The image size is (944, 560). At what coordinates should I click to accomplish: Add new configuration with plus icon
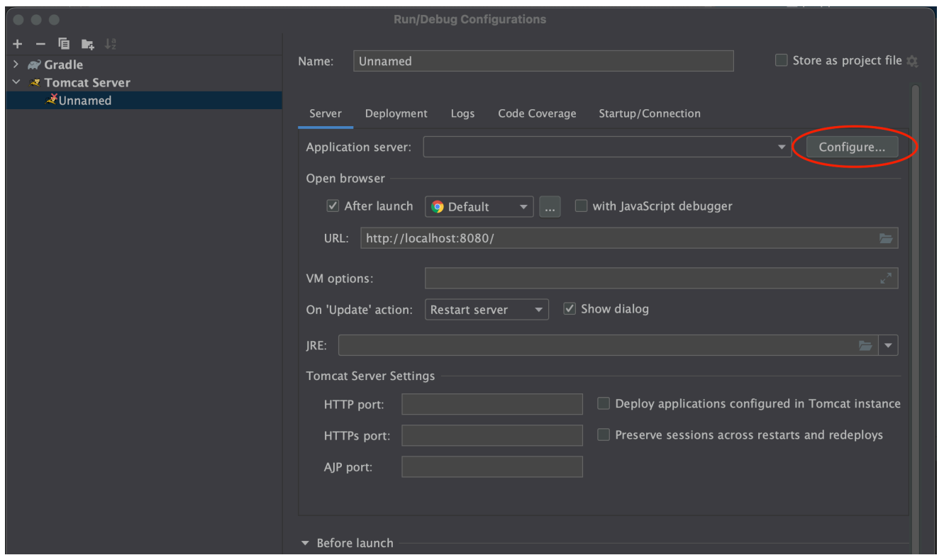tap(18, 44)
